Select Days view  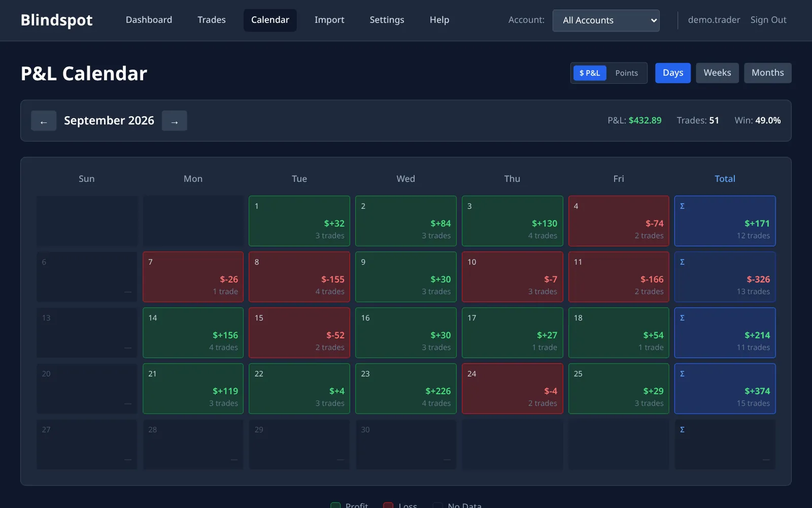(x=673, y=73)
